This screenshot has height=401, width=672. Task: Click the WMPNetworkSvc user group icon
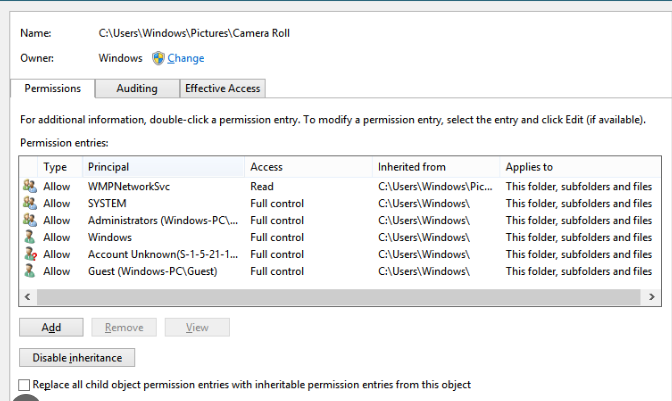[x=28, y=186]
